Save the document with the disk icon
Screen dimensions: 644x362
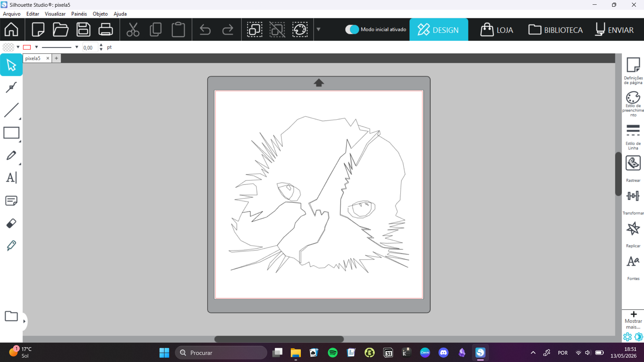click(x=83, y=30)
